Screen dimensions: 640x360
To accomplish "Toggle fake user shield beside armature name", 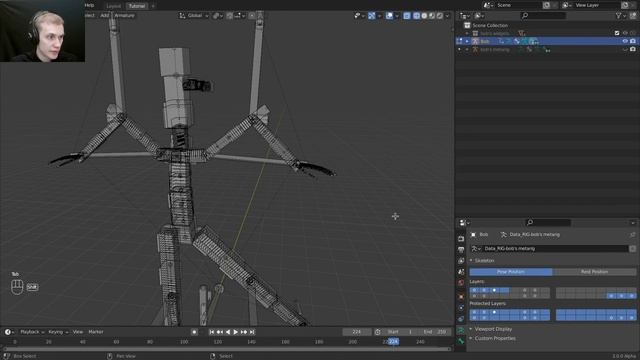I will coord(633,249).
